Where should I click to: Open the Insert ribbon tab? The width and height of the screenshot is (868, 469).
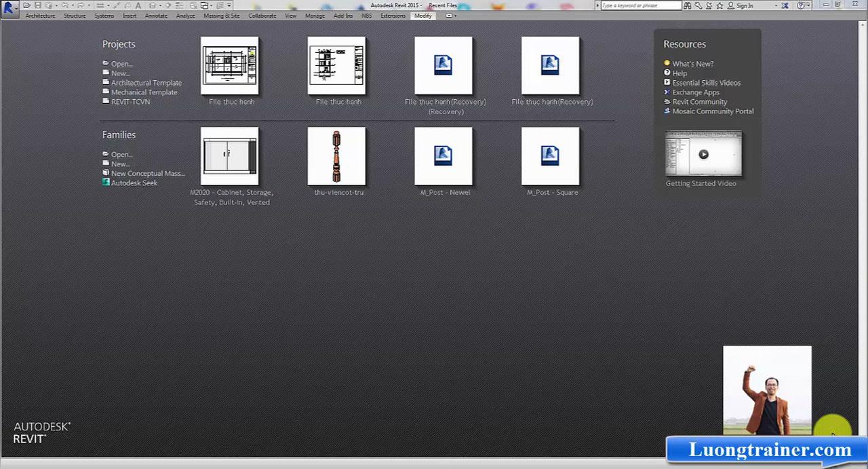pyautogui.click(x=130, y=16)
